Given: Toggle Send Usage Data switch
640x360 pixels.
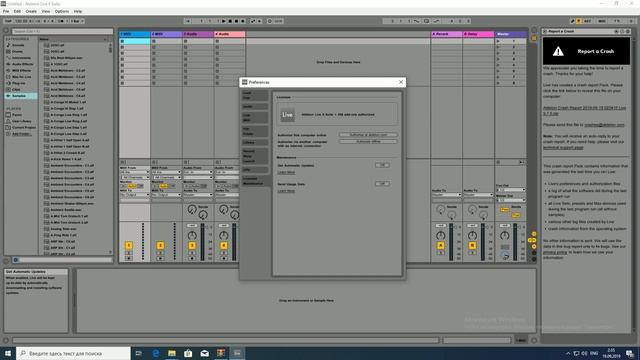Looking at the screenshot, I should (382, 184).
